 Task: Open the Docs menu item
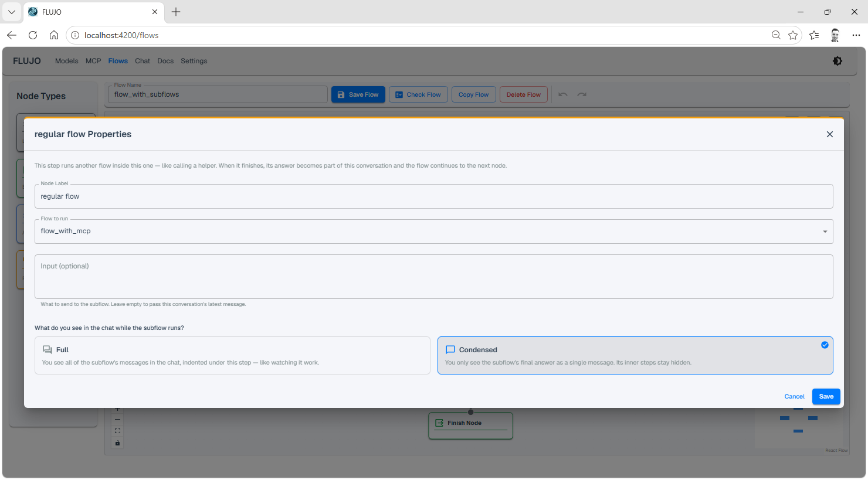click(x=165, y=61)
